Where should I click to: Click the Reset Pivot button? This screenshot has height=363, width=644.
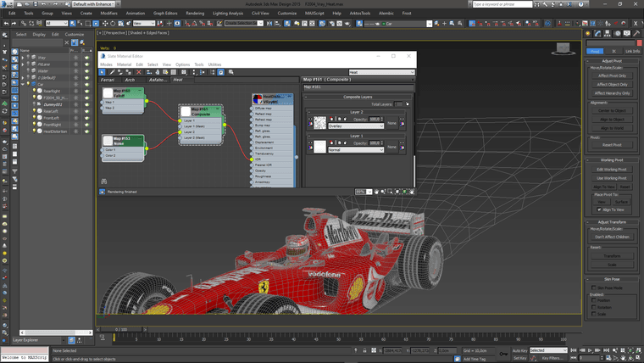(611, 145)
